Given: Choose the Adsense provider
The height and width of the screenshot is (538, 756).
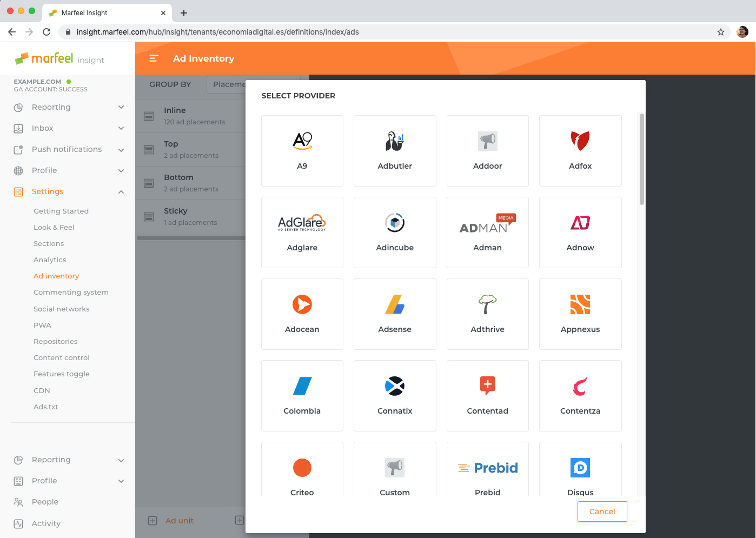Looking at the screenshot, I should click(395, 314).
